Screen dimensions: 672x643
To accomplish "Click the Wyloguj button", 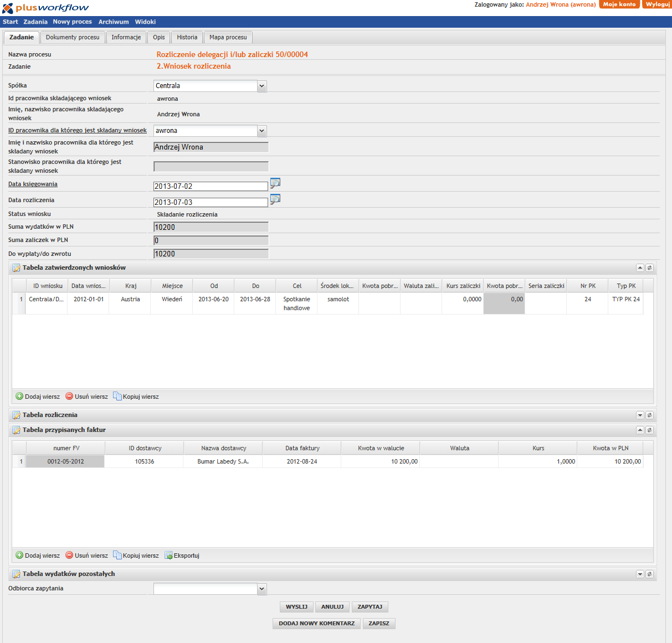I will coord(657,4).
